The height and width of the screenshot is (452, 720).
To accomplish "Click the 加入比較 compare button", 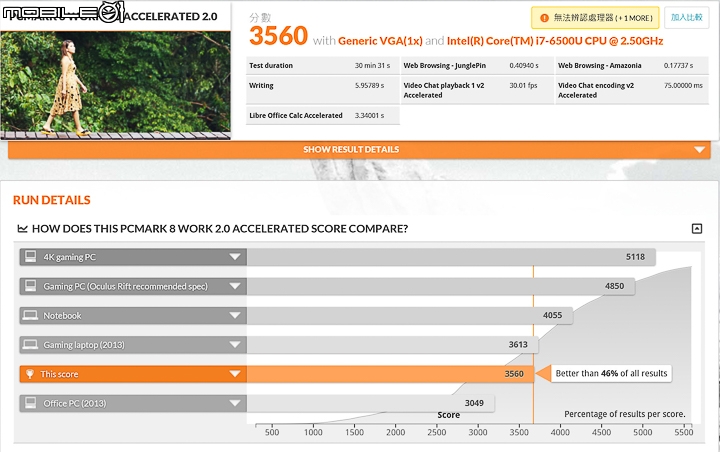I will coord(686,17).
